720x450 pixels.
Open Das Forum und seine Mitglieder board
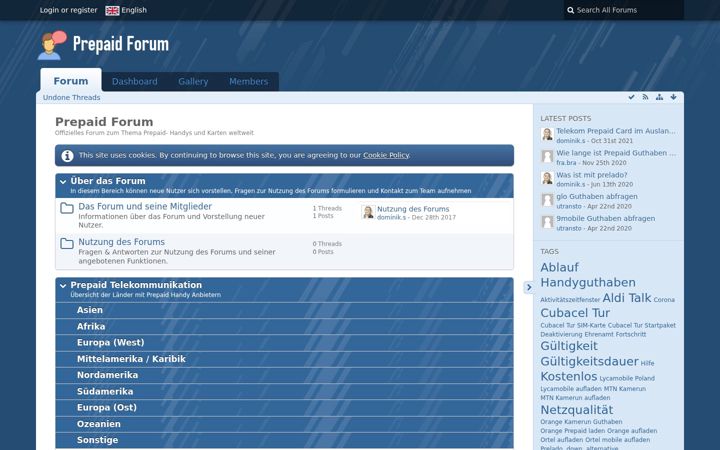(x=145, y=207)
